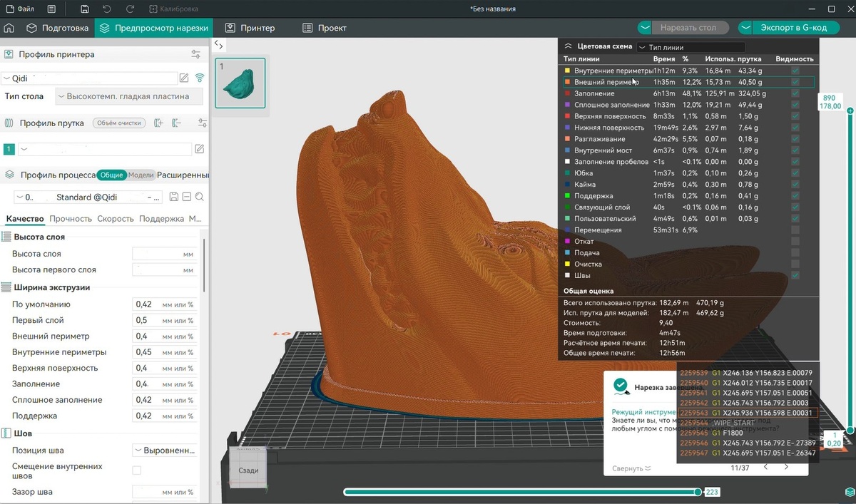Click Внешний периметр width input field

165,336
